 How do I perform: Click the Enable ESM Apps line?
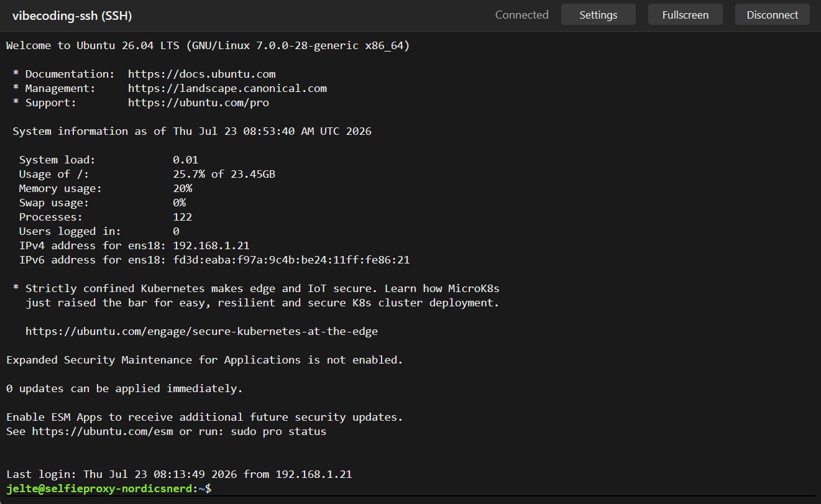204,417
